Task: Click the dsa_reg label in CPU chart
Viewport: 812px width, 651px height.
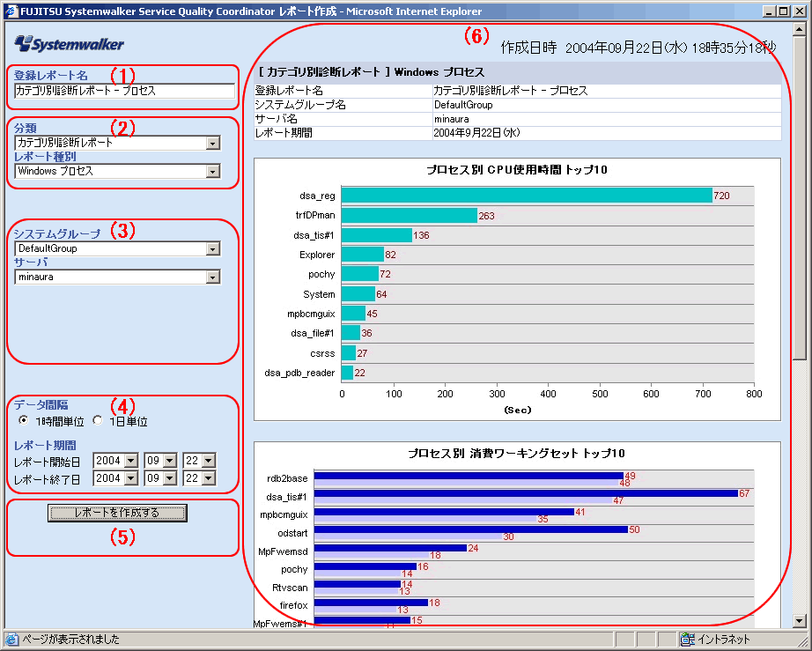Action: pos(317,196)
